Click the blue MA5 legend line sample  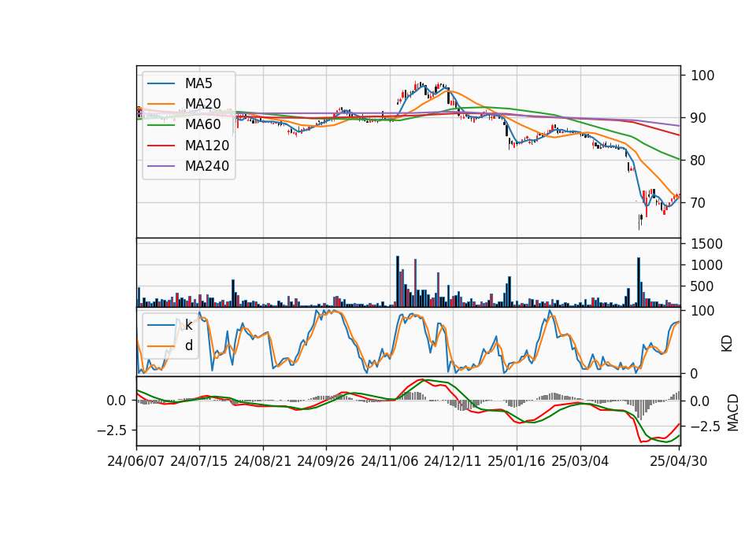(161, 84)
